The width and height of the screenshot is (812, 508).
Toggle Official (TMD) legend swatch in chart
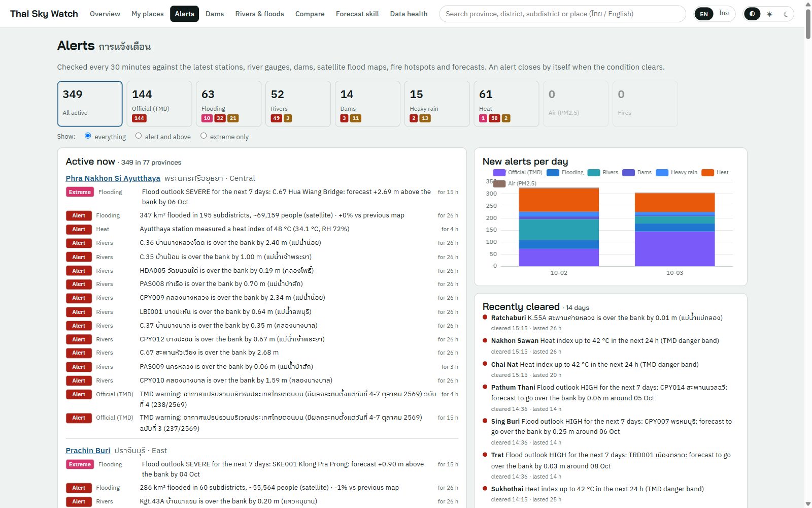(499, 173)
